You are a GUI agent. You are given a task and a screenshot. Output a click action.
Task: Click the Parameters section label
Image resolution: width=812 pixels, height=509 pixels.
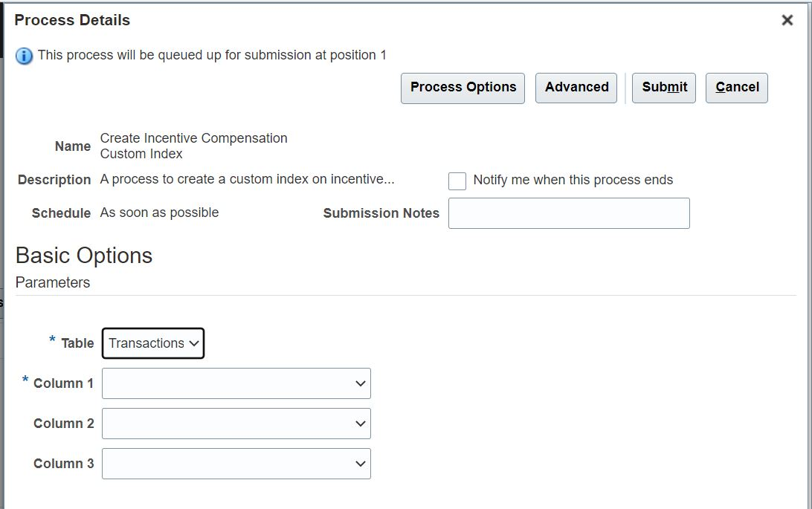tap(53, 282)
